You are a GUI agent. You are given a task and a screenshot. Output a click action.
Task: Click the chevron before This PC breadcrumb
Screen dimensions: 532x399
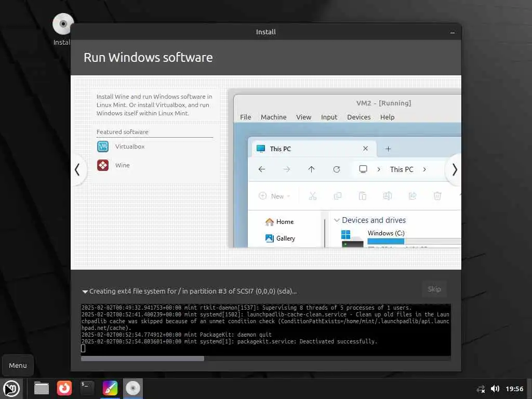(x=379, y=169)
